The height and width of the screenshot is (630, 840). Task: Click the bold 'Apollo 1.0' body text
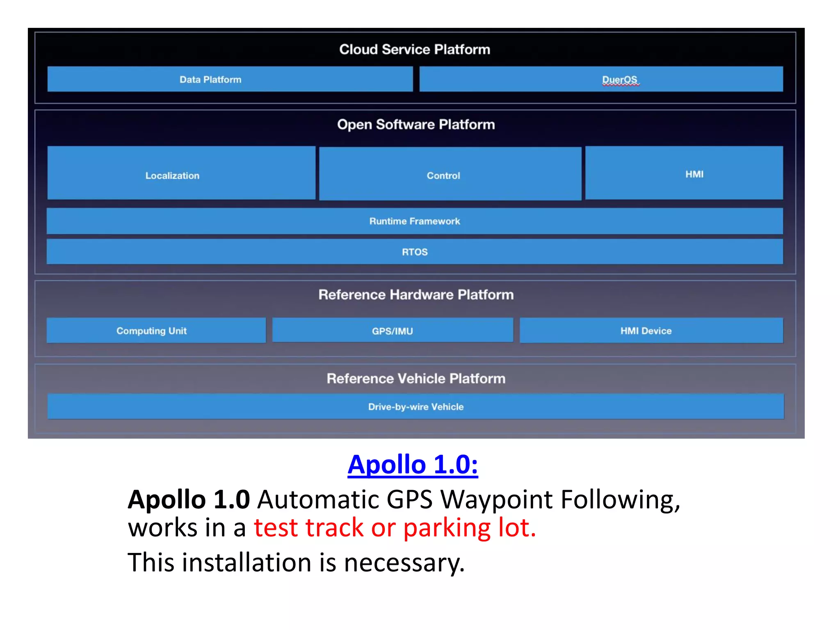189,500
